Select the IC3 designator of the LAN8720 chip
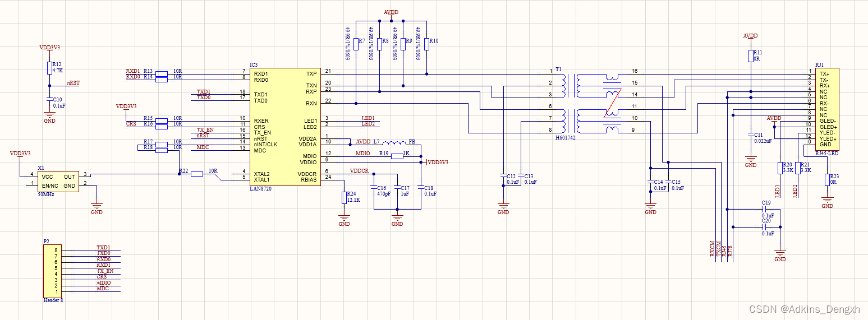Screen dimensions: 868x320 (x=253, y=65)
